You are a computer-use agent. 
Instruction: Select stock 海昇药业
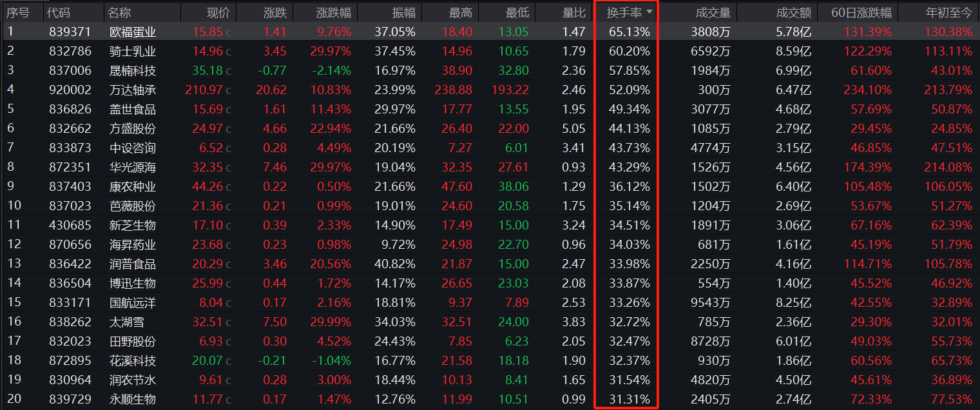[133, 244]
